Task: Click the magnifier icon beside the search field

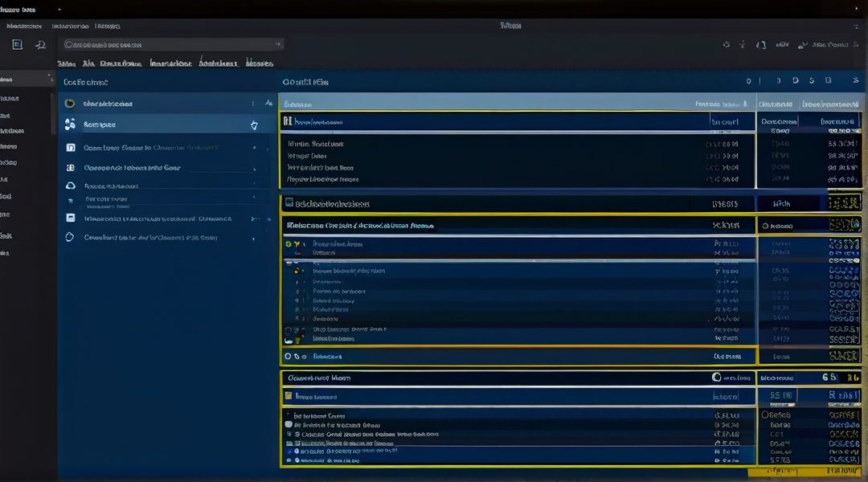Action: [40, 45]
